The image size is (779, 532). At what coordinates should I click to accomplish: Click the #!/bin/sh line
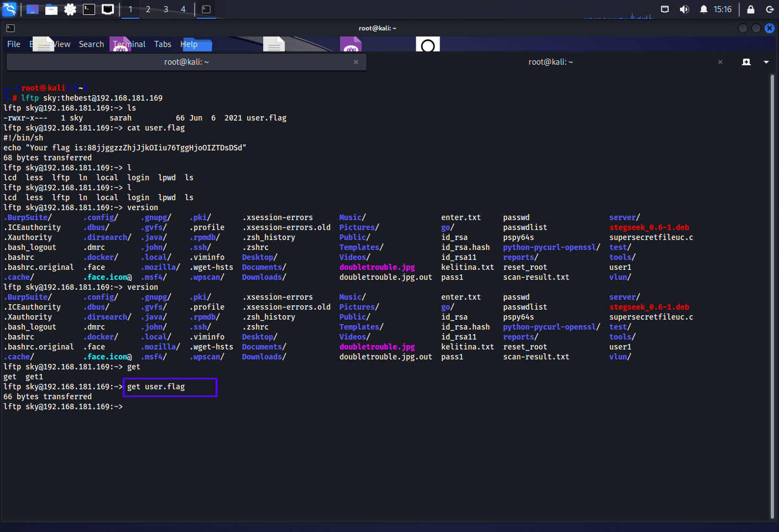pyautogui.click(x=23, y=138)
